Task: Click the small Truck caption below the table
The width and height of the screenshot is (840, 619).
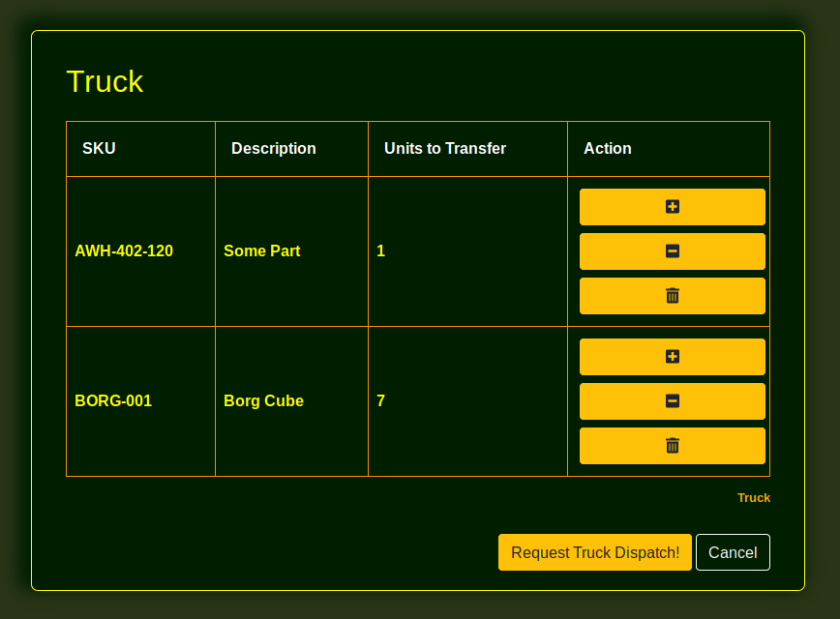Action: click(x=754, y=497)
